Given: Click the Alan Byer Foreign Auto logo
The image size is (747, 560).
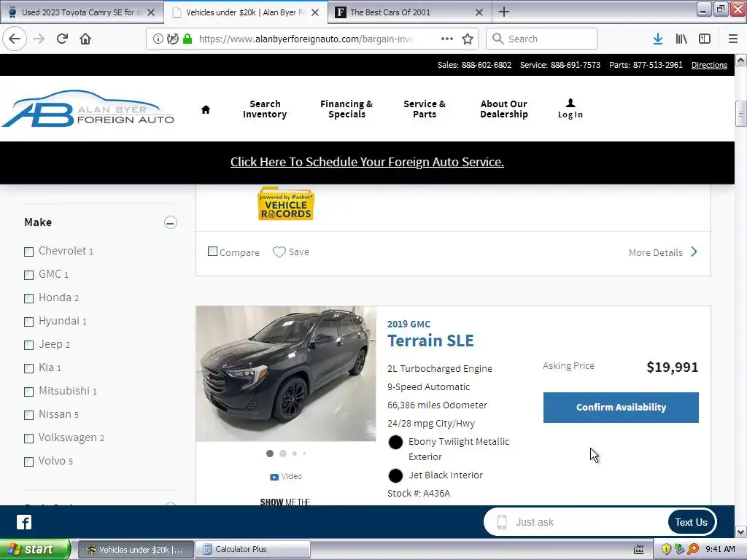Looking at the screenshot, I should (88, 109).
